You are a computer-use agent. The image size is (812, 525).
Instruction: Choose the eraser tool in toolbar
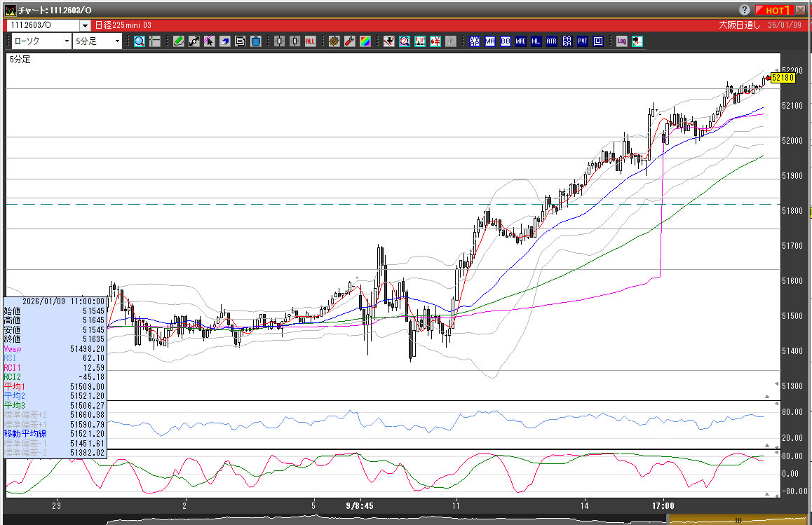[x=225, y=41]
